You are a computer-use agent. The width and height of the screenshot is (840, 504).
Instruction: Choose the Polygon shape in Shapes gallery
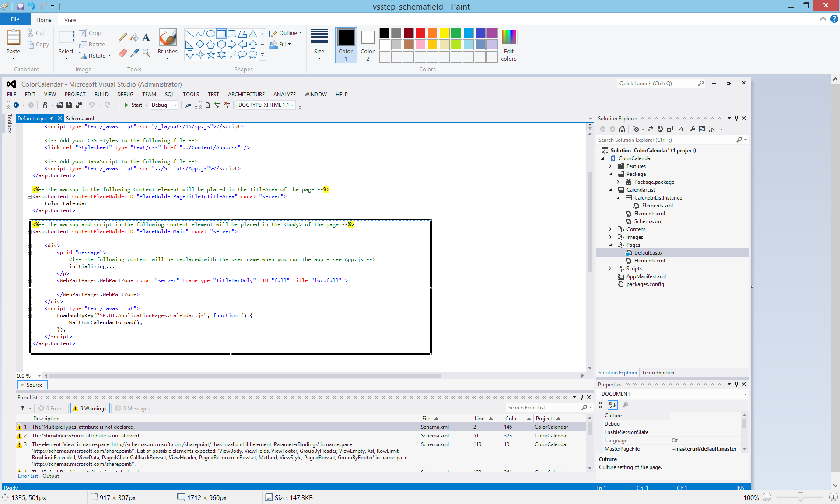(242, 34)
